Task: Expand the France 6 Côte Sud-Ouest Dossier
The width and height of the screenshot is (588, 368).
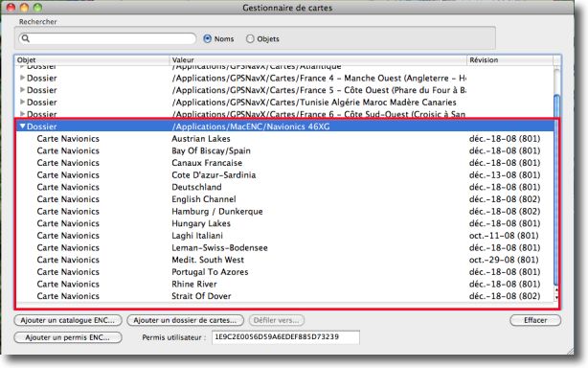Action: point(22,114)
